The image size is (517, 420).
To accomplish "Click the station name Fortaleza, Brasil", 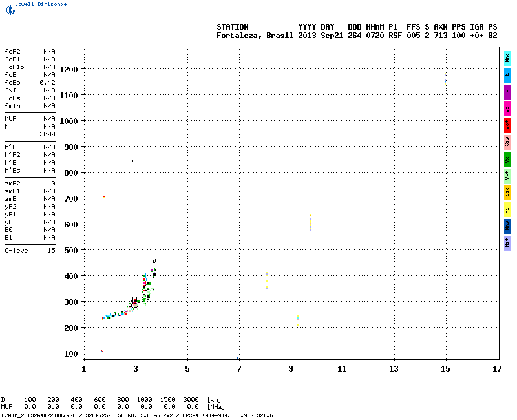I will [x=255, y=36].
